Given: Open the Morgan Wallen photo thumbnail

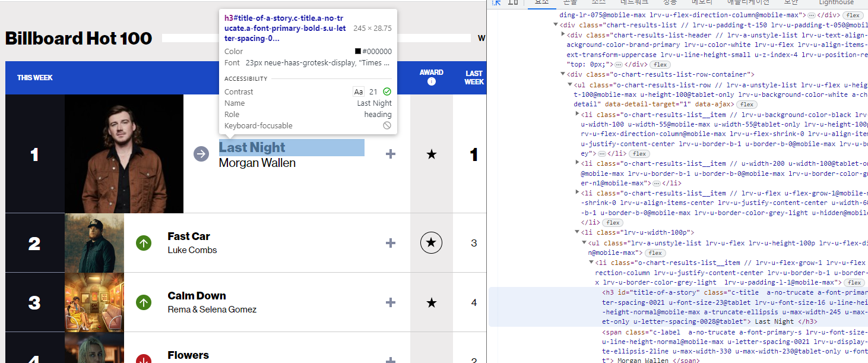Looking at the screenshot, I should pyautogui.click(x=124, y=154).
